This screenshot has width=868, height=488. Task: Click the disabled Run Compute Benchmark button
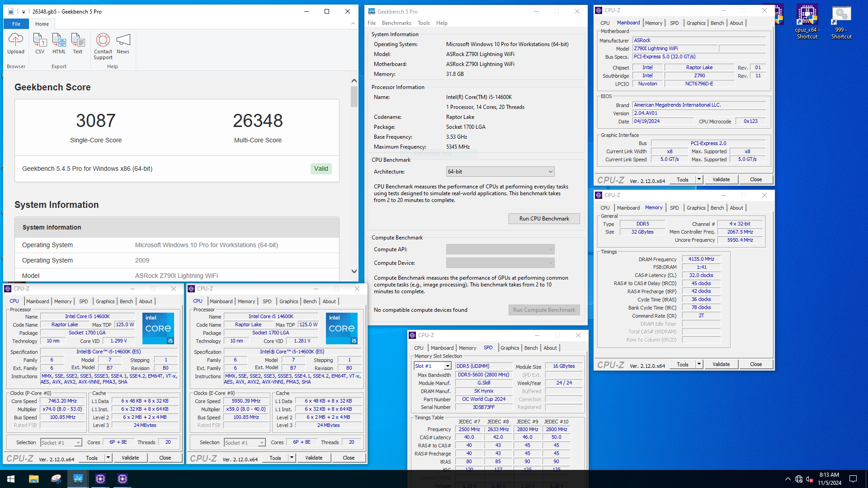click(x=544, y=310)
